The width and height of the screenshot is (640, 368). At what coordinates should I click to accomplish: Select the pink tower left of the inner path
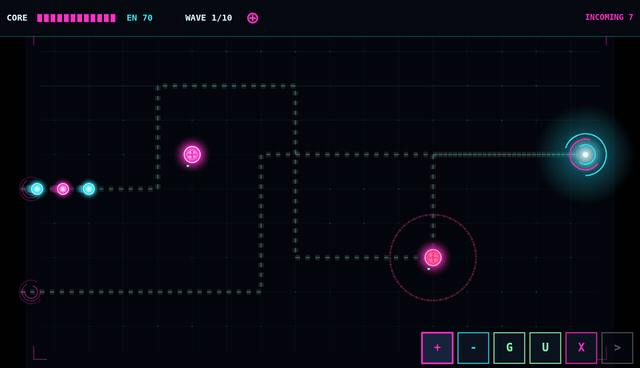click(192, 155)
